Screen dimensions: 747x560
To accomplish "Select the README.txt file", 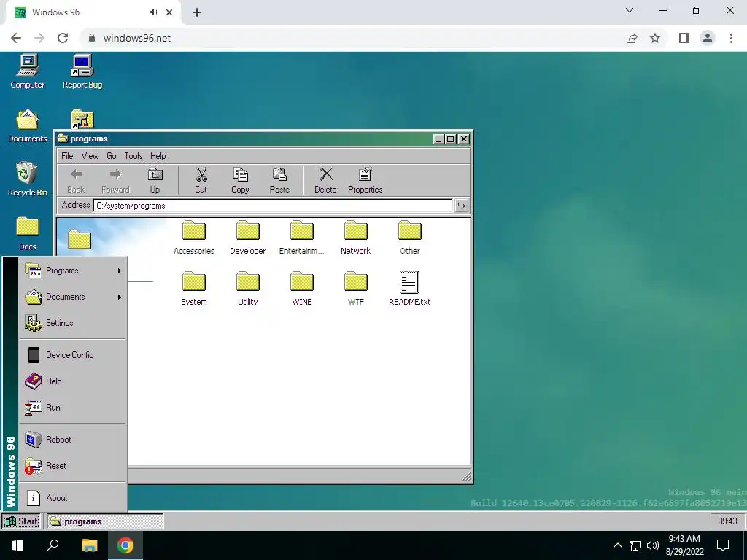I will 410,289.
